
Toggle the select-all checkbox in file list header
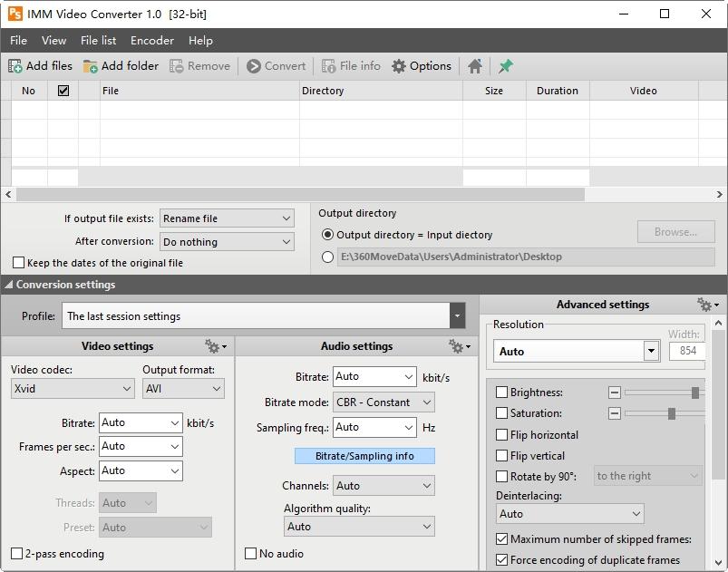(63, 91)
